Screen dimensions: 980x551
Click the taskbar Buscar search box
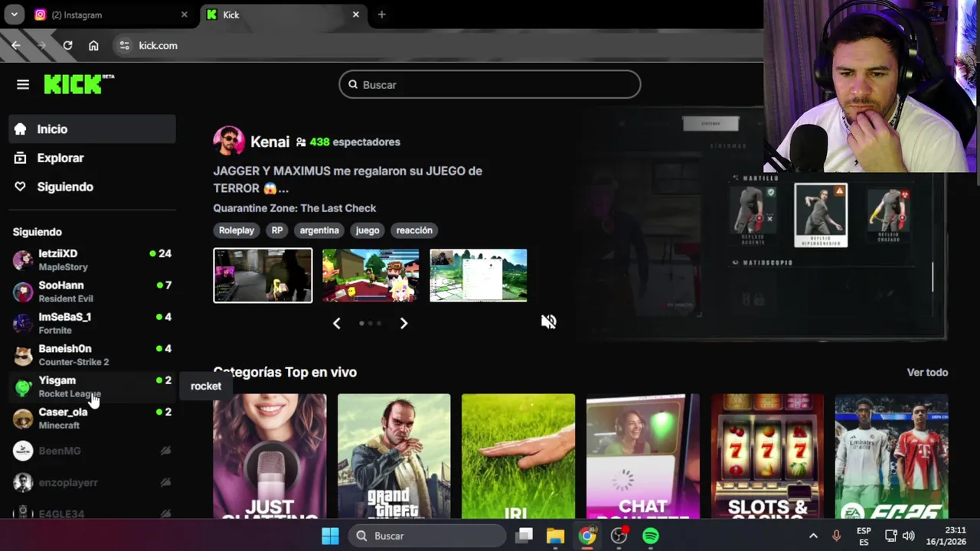click(427, 536)
